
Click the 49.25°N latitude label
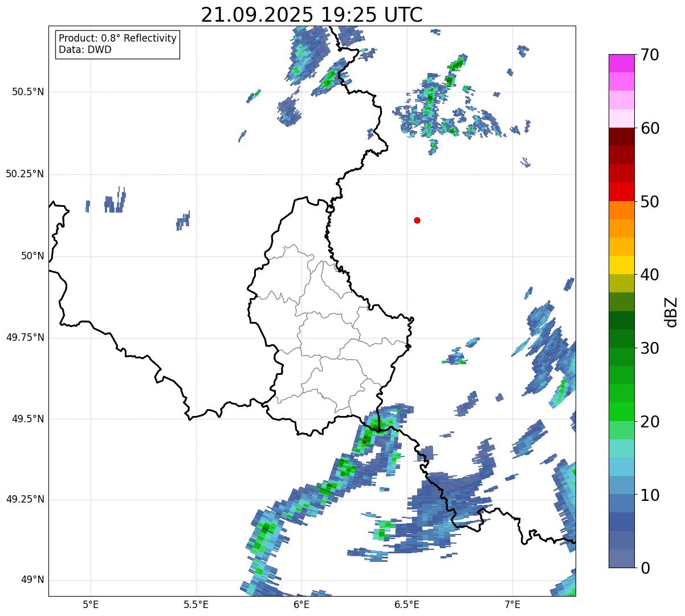25,500
